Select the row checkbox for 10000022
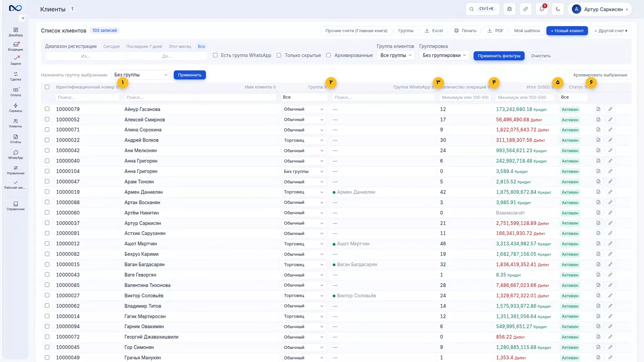This screenshot has width=644, height=362. 47,140
